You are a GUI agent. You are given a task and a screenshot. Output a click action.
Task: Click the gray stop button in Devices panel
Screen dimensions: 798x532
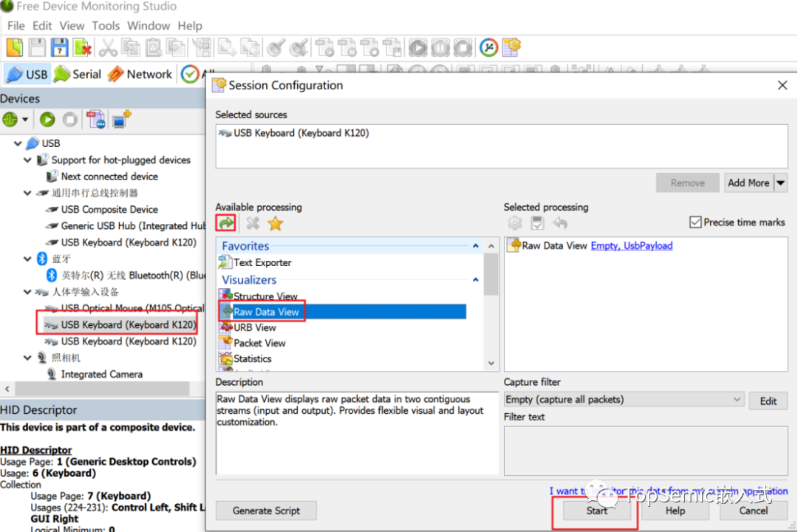69,120
